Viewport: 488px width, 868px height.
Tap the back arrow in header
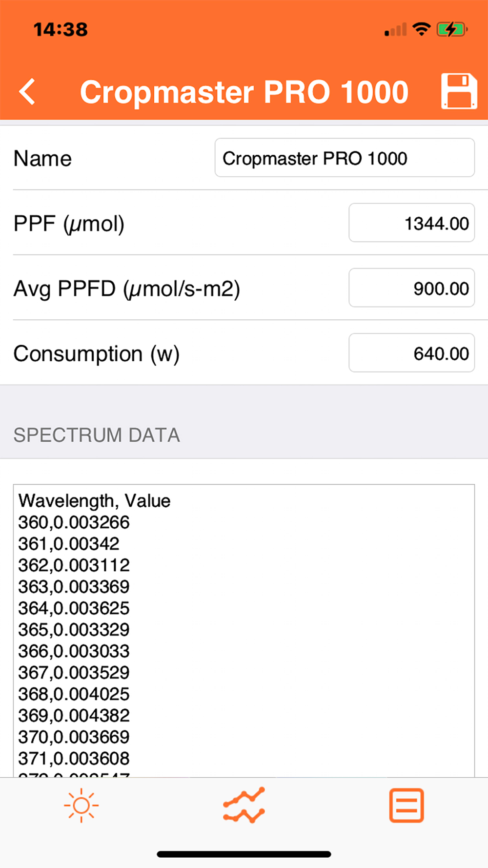pos(27,91)
